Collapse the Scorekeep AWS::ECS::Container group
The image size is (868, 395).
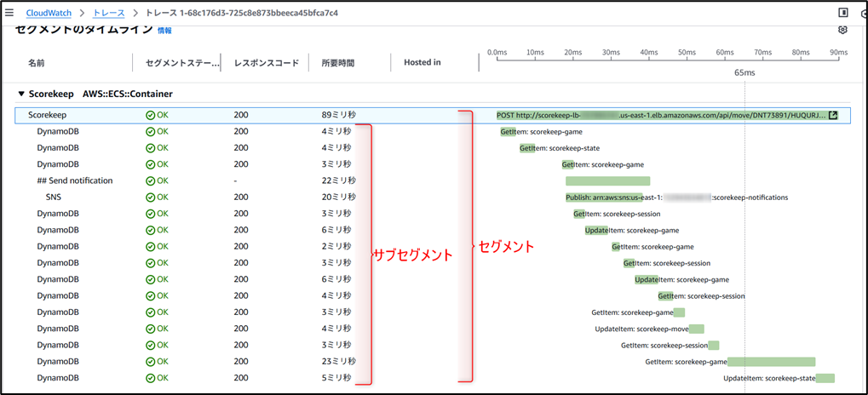tap(21, 94)
